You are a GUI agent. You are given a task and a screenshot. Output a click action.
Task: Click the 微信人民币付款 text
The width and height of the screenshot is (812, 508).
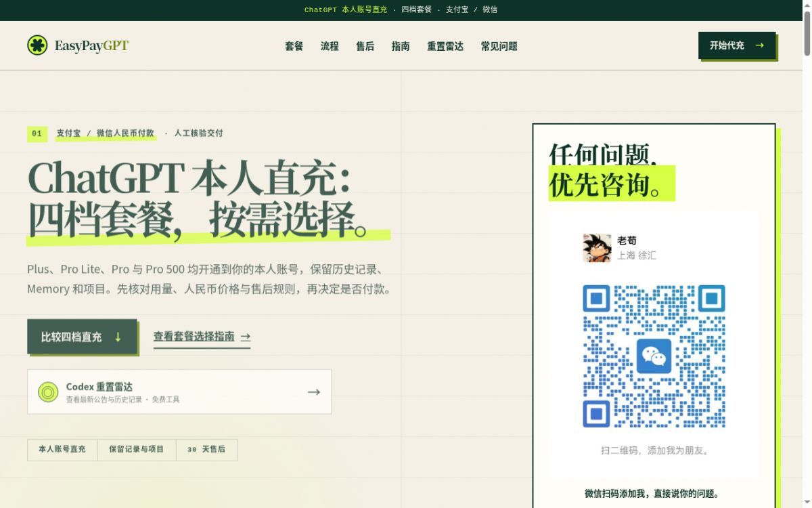[x=125, y=133]
